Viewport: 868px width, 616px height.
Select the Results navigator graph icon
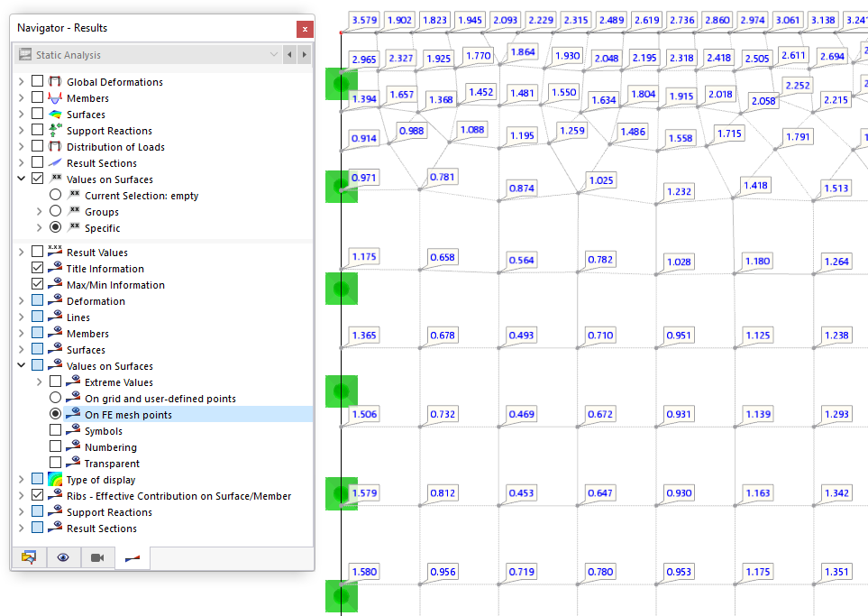pos(131,557)
